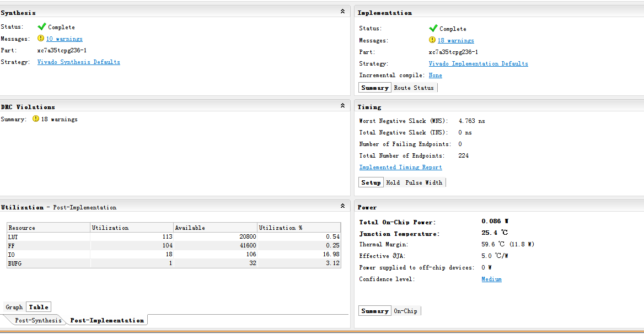Click the green Complete checkmark under Synthesis
The height and width of the screenshot is (334, 644).
click(41, 26)
